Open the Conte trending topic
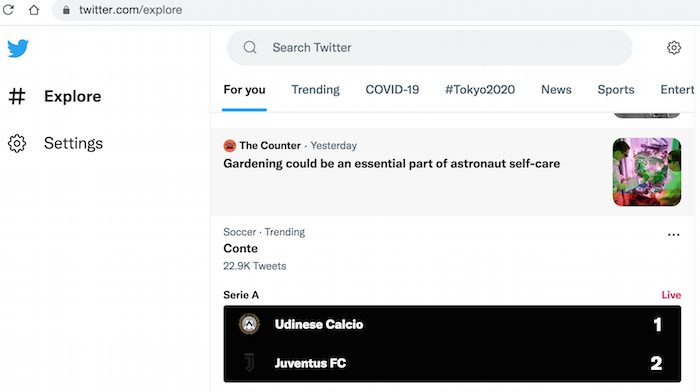 [x=240, y=248]
